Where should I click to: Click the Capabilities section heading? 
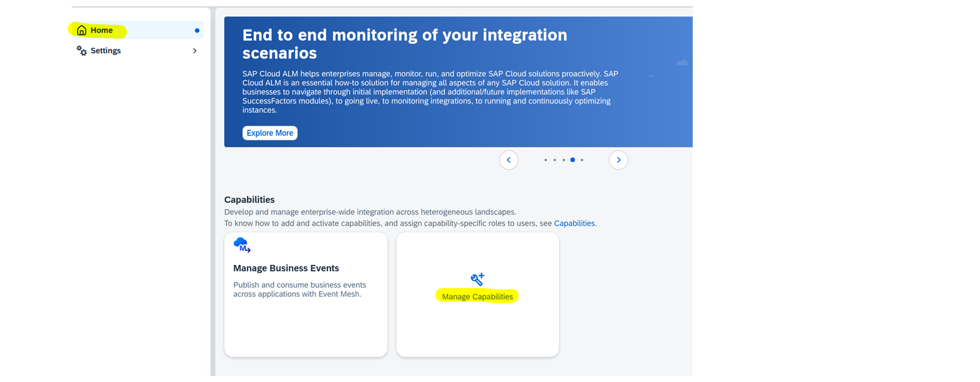249,200
